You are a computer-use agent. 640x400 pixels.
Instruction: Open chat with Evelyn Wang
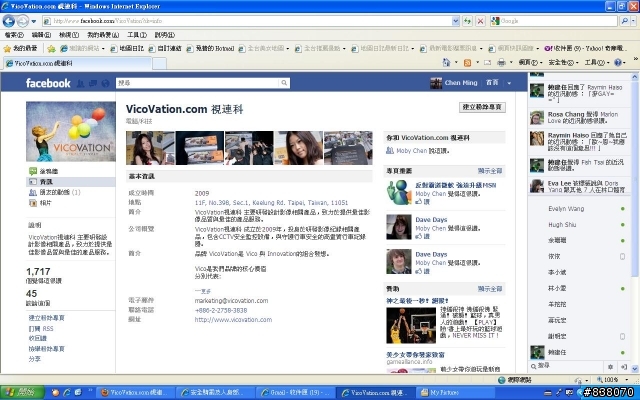tap(566, 209)
